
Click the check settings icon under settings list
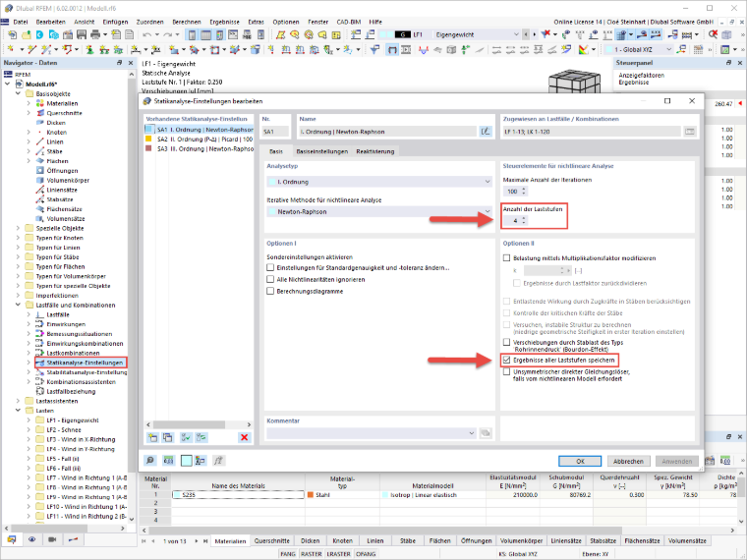pos(187,437)
